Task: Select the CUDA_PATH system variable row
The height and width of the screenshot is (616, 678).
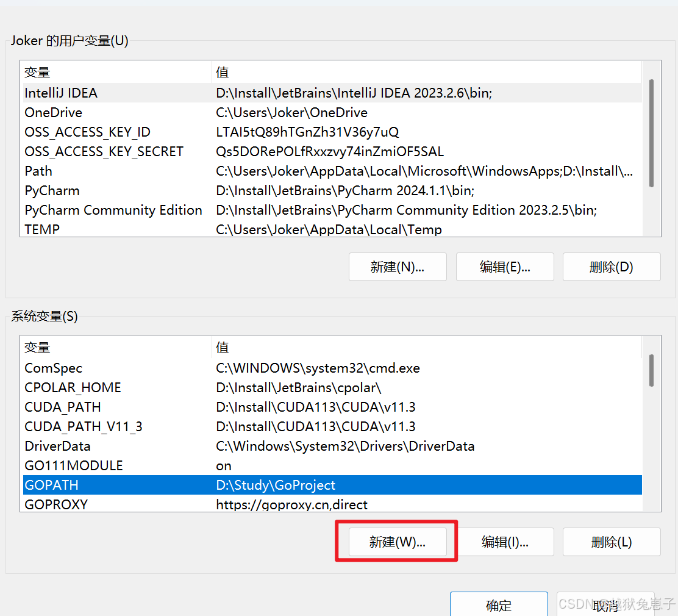Action: 332,407
